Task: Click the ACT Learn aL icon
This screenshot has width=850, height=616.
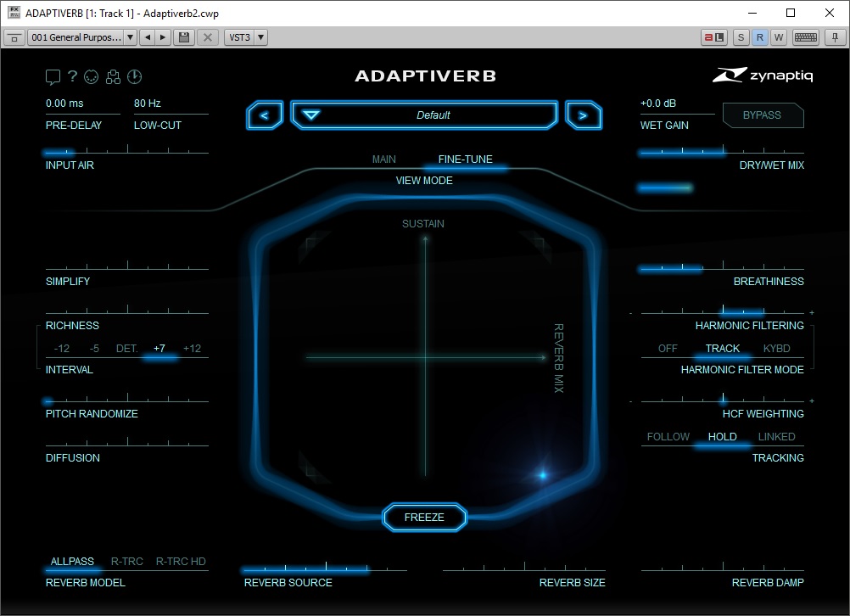Action: [x=714, y=37]
